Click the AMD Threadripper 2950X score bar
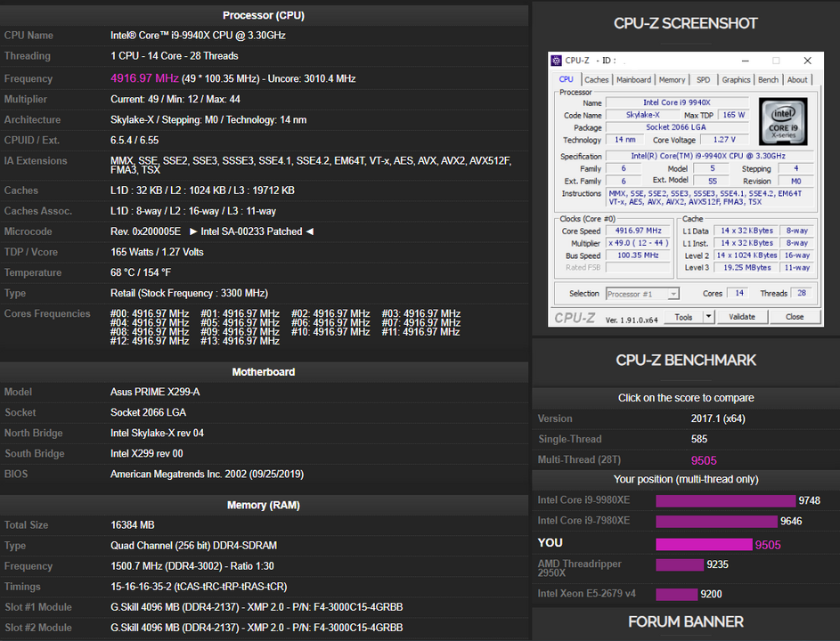 [680, 564]
